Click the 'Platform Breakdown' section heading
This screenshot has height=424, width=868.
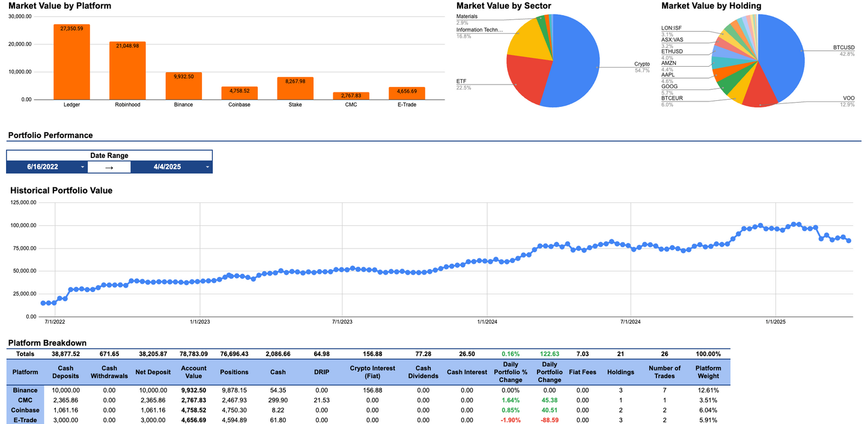[x=47, y=343]
